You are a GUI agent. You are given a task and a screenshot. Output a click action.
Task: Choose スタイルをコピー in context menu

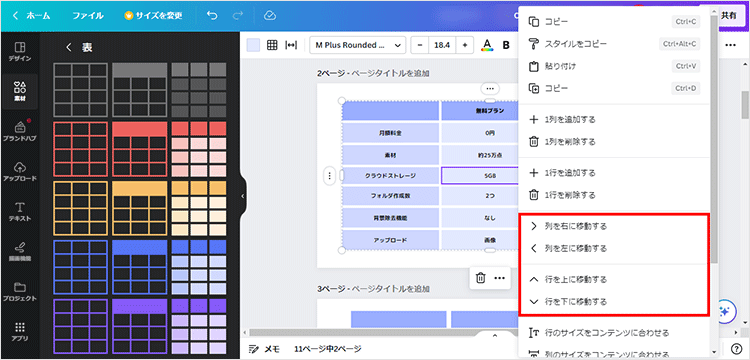click(614, 44)
